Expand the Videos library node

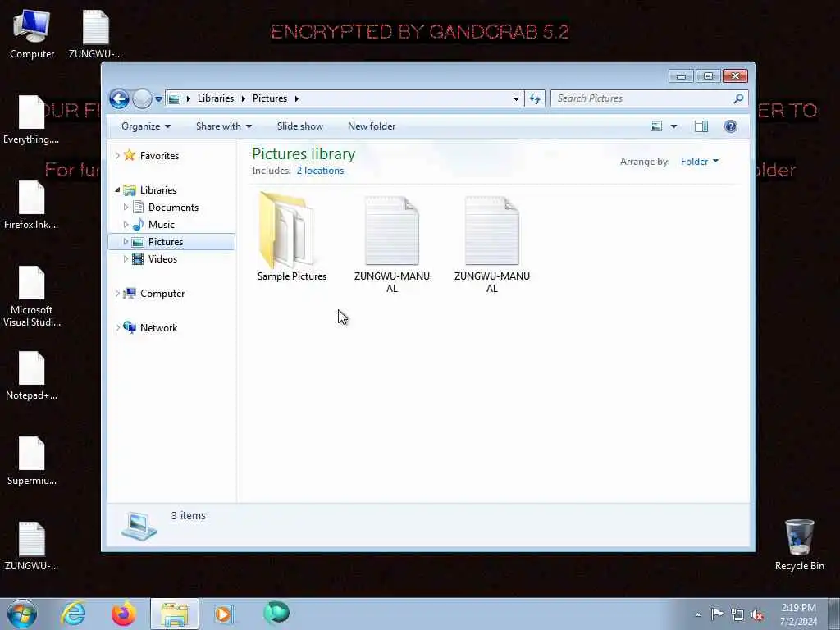pos(126,258)
